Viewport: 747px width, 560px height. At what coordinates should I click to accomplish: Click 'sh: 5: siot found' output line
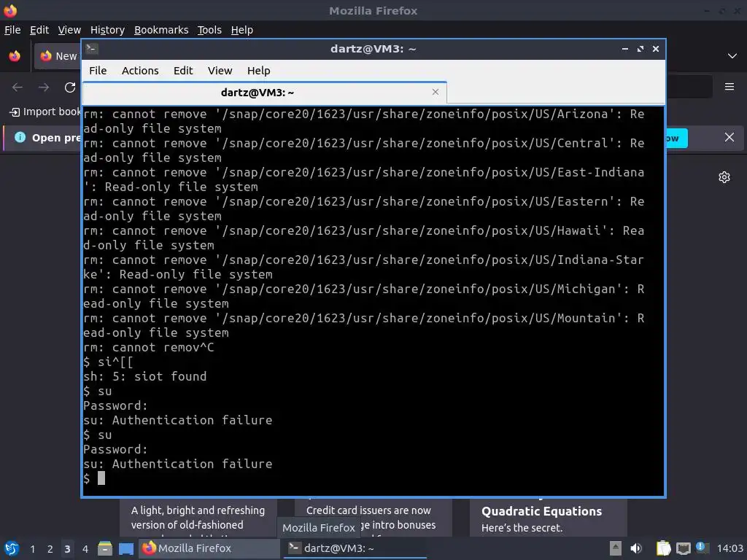tap(145, 376)
